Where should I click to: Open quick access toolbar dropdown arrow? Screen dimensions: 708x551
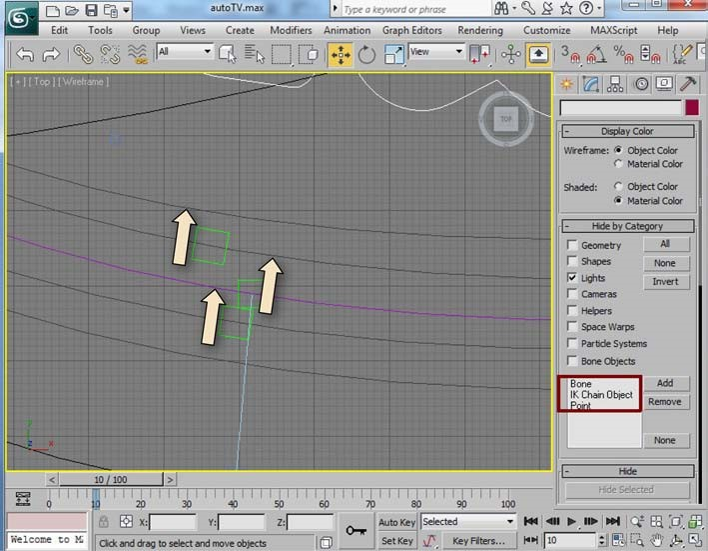point(127,9)
